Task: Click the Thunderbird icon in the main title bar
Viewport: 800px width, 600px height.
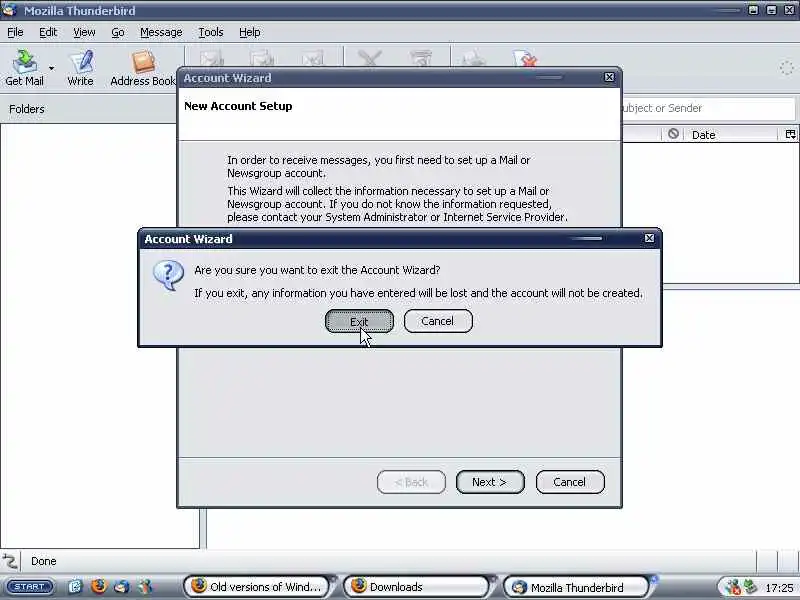Action: [10, 10]
